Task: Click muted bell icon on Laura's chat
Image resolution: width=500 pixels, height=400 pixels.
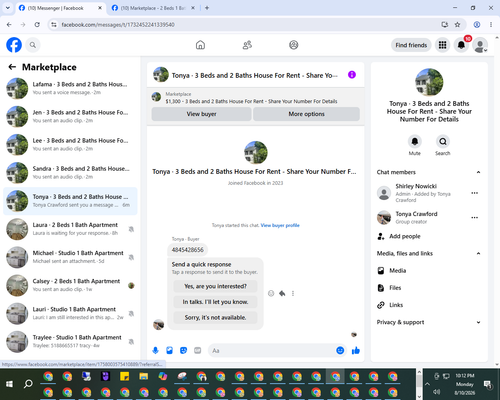Action: [131, 229]
